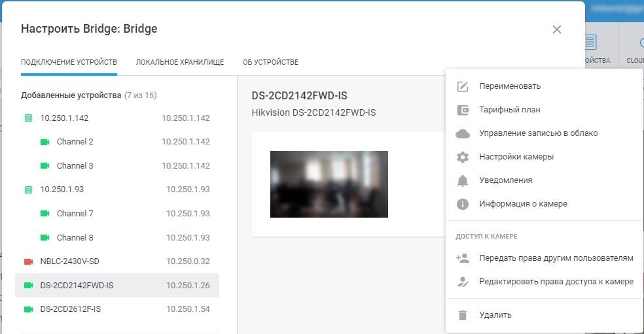Open Управление записью в облако

point(545,133)
